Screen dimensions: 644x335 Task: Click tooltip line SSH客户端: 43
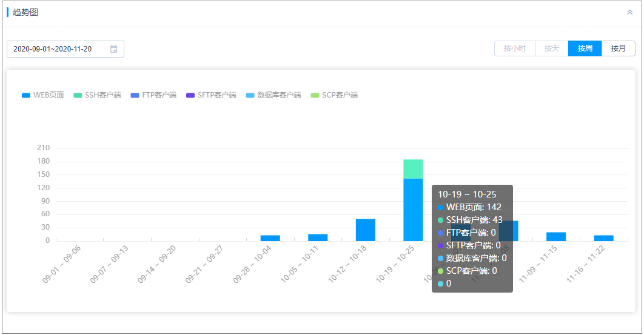coord(471,220)
